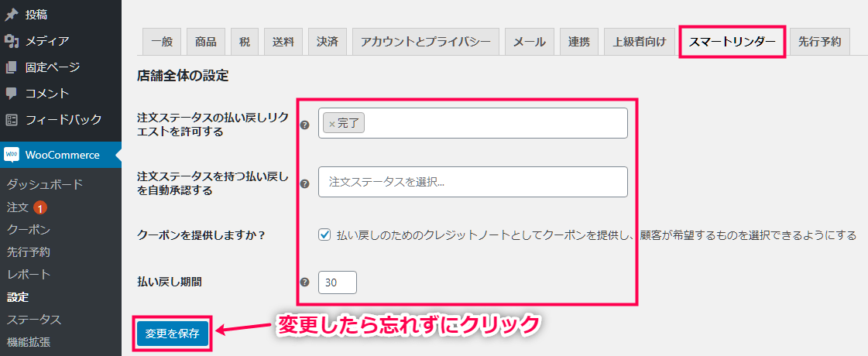Click help icon beside 払い戻しを自動承認する
This screenshot has height=356, width=868.
[x=304, y=183]
